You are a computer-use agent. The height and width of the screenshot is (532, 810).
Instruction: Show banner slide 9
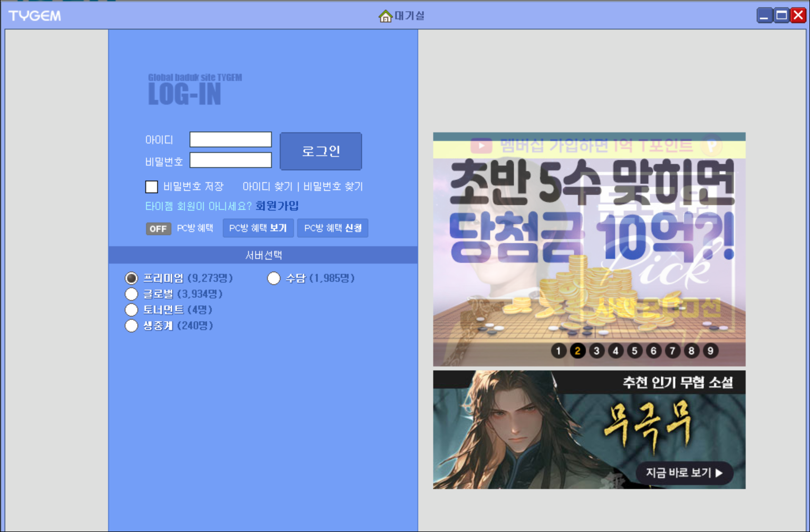[x=710, y=351]
